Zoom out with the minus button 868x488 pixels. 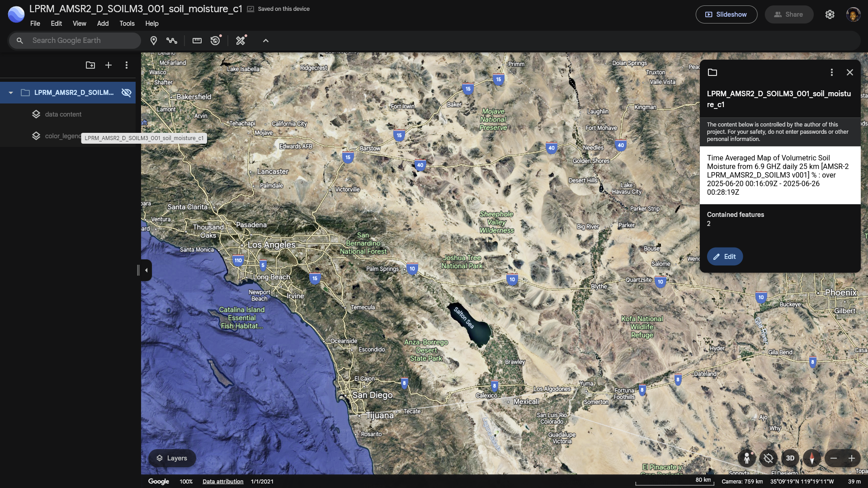[834, 458]
